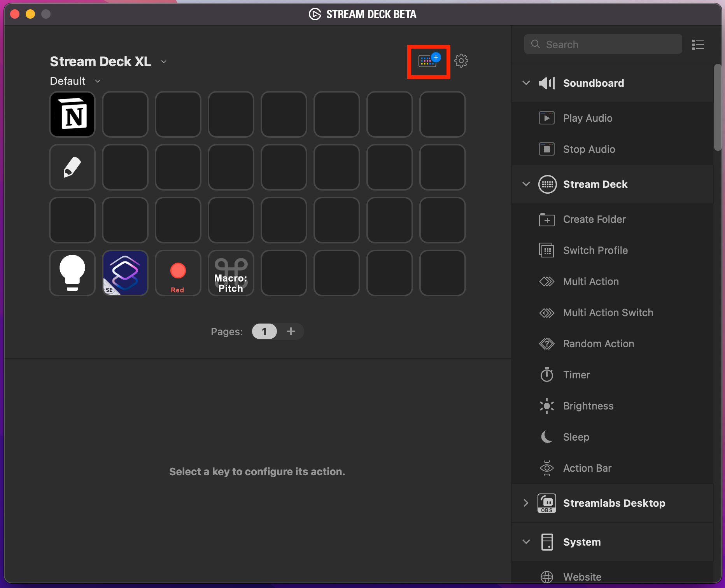Select the Multi Action Switch label

coord(608,313)
